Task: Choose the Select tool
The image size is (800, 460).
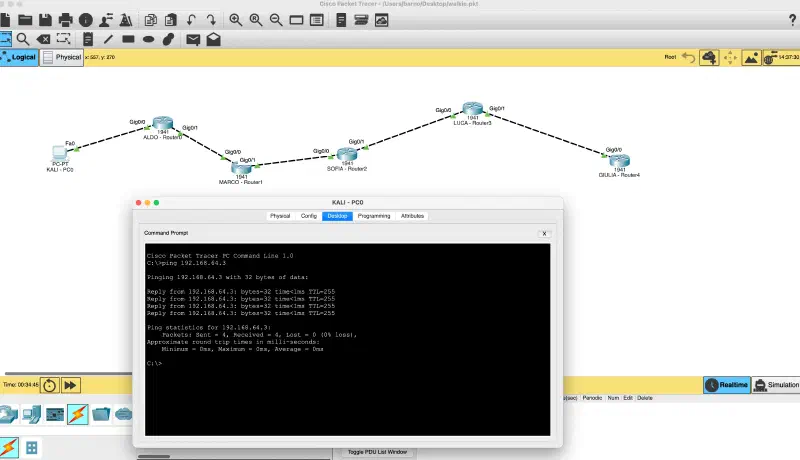Action: click(6, 39)
